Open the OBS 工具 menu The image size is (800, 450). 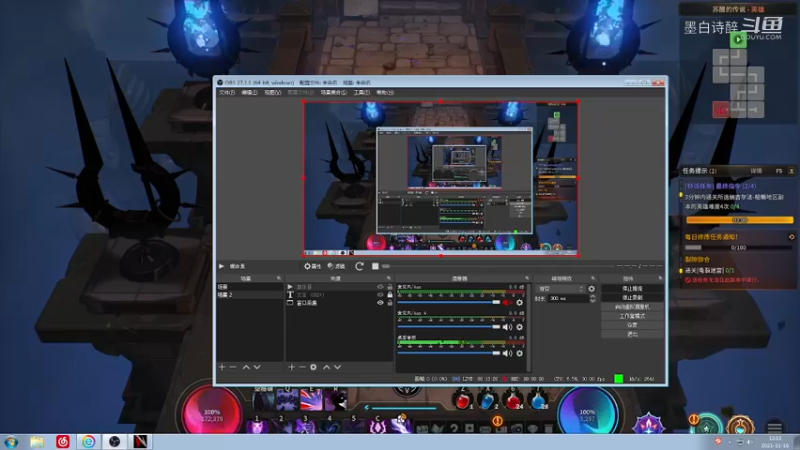[x=361, y=92]
